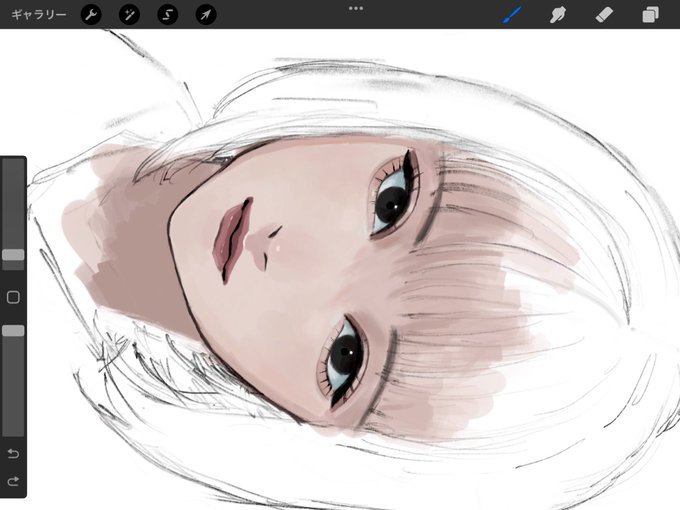The image size is (680, 510).
Task: Select the Smudge tool
Action: [558, 15]
